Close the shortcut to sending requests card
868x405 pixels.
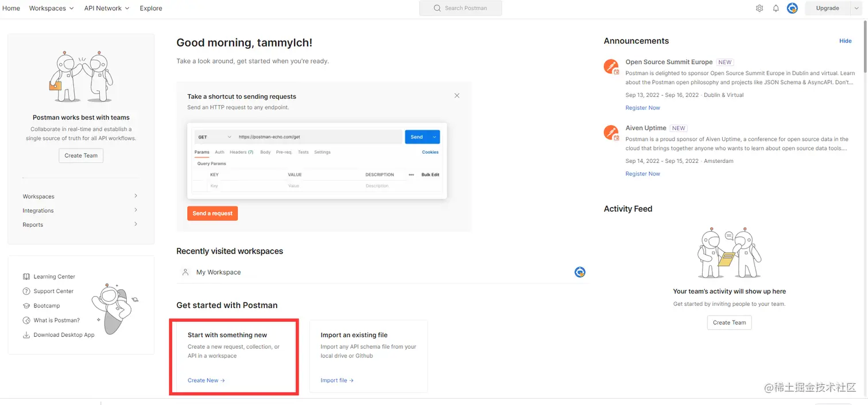[x=457, y=96]
